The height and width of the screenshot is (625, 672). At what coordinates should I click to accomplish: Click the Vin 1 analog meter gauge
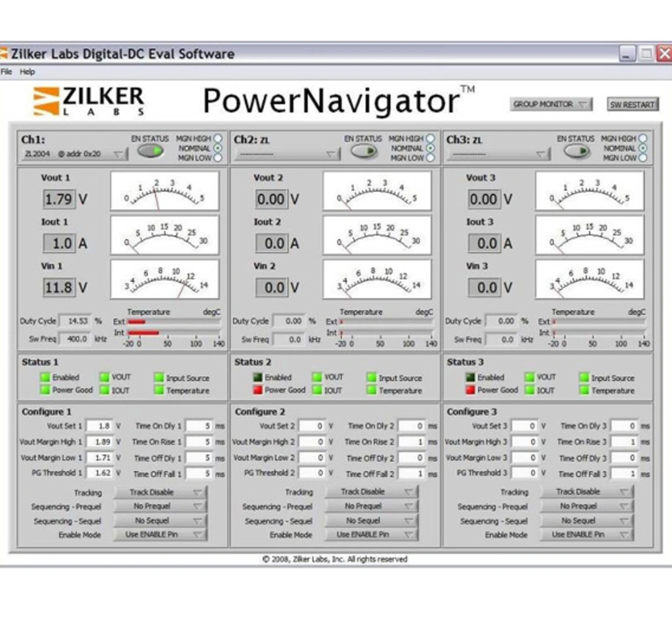(x=164, y=279)
